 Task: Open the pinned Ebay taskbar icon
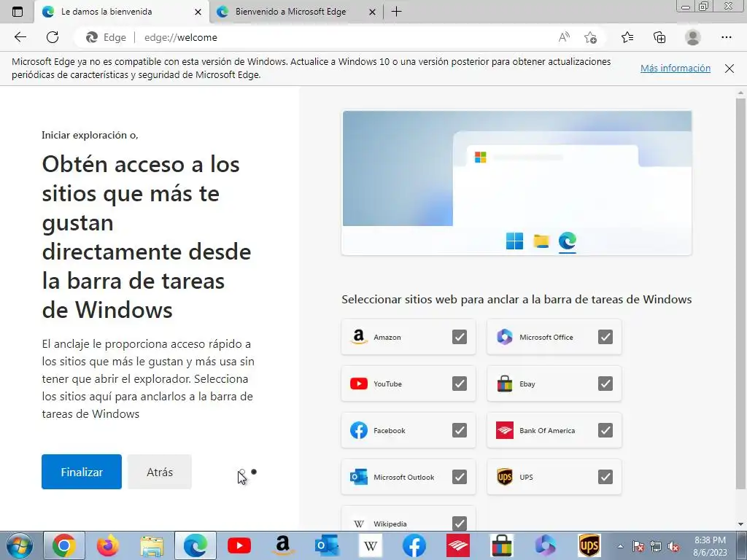[502, 545]
